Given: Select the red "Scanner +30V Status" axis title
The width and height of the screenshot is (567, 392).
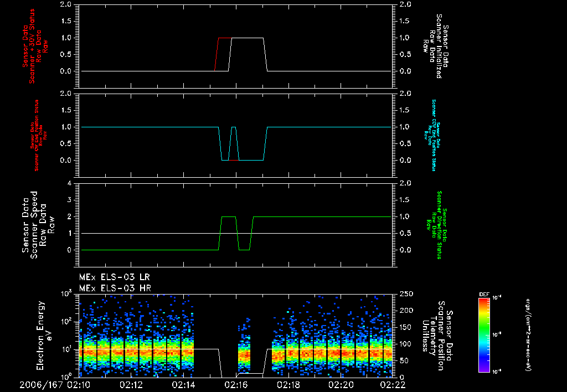Looking at the screenshot, I should pyautogui.click(x=32, y=47).
